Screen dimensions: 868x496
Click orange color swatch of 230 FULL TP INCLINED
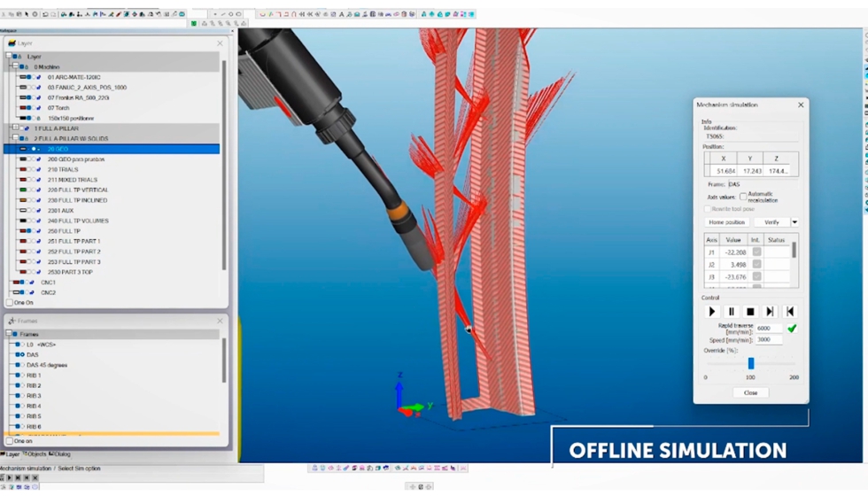tap(23, 200)
